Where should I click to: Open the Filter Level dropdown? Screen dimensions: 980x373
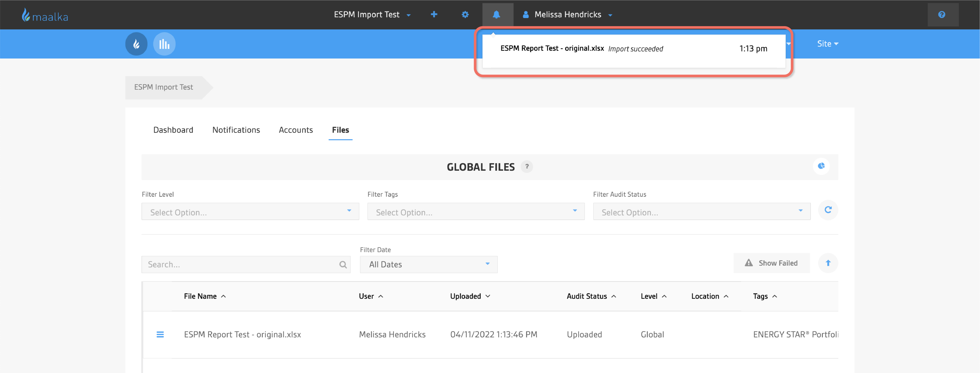pos(250,212)
